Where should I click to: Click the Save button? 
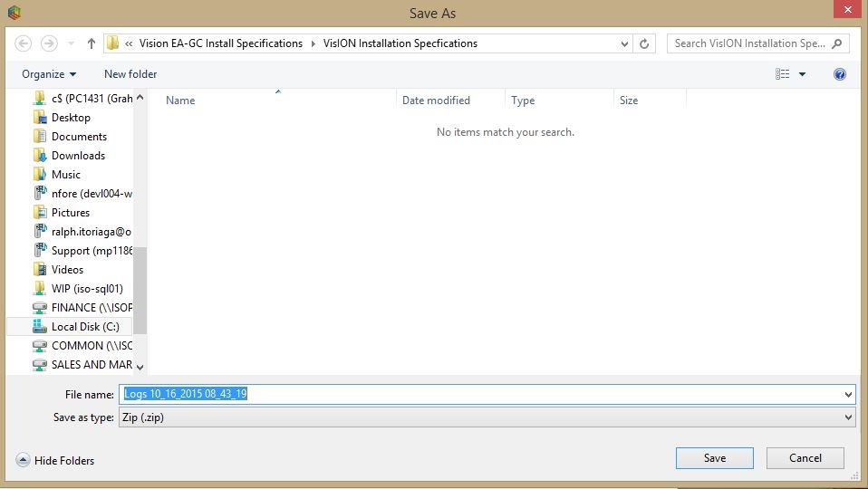coord(714,458)
